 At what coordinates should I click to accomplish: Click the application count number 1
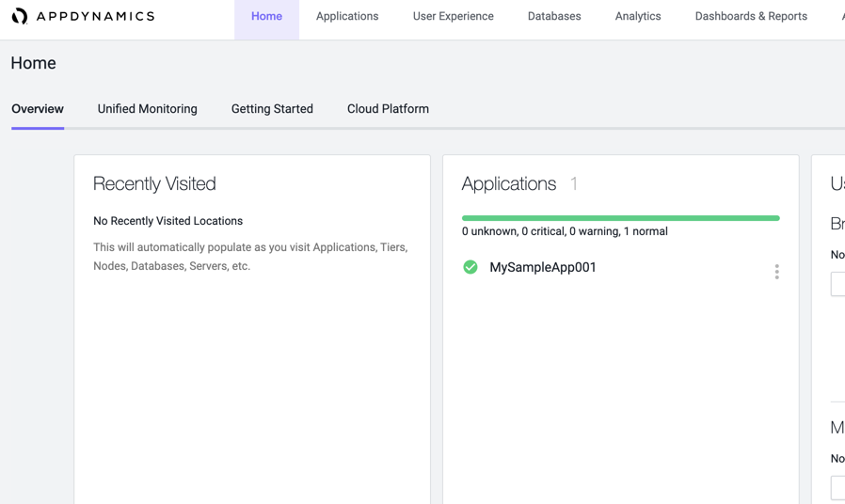coord(574,183)
